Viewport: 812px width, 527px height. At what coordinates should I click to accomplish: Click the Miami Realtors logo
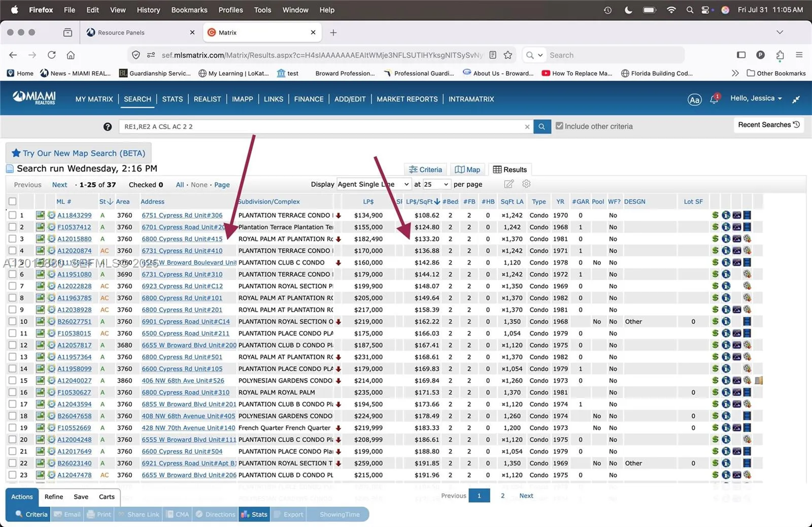click(x=35, y=97)
